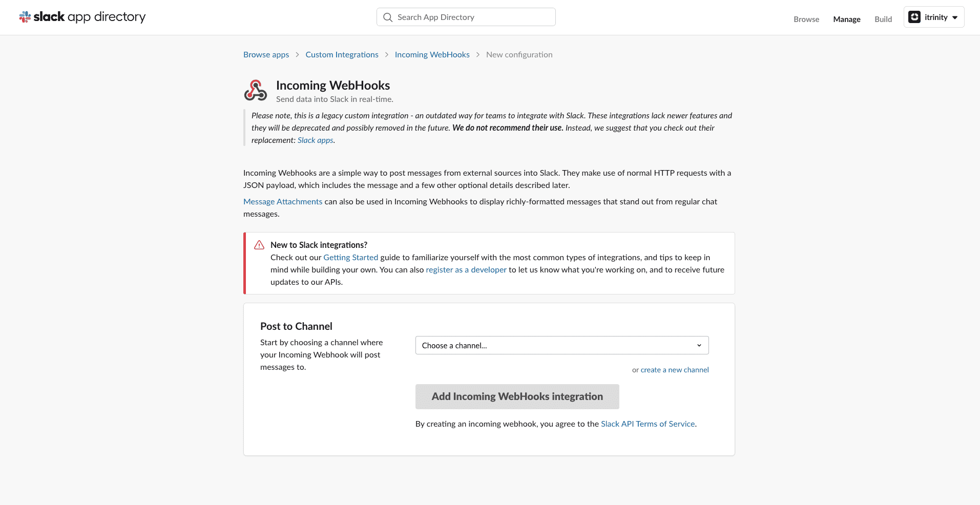Click the magnifying glass in the search bar
Image resolution: width=980 pixels, height=505 pixels.
[388, 17]
